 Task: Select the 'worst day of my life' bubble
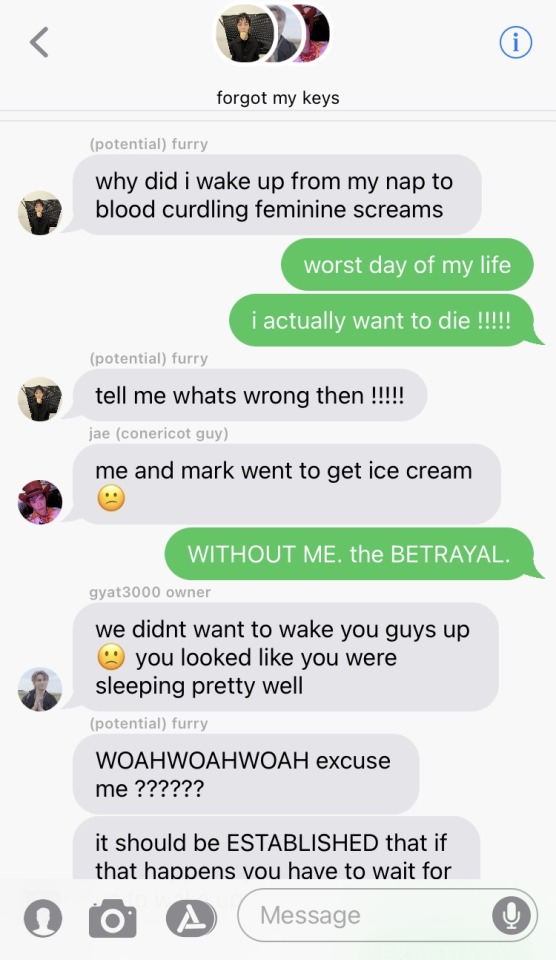tap(407, 265)
